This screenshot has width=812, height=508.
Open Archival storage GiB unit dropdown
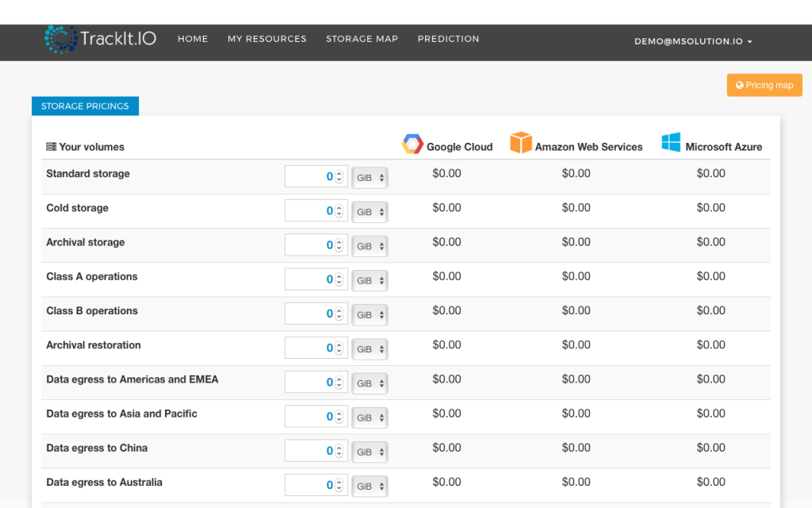point(370,246)
